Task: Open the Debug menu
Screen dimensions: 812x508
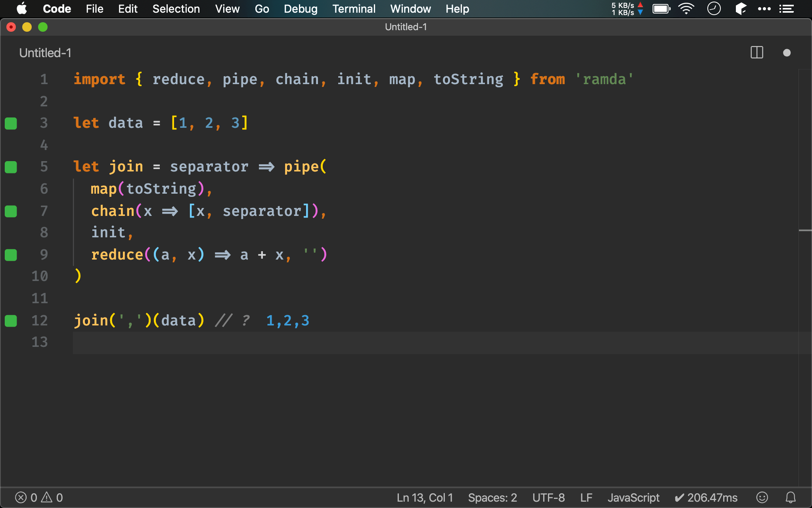Action: tap(301, 9)
